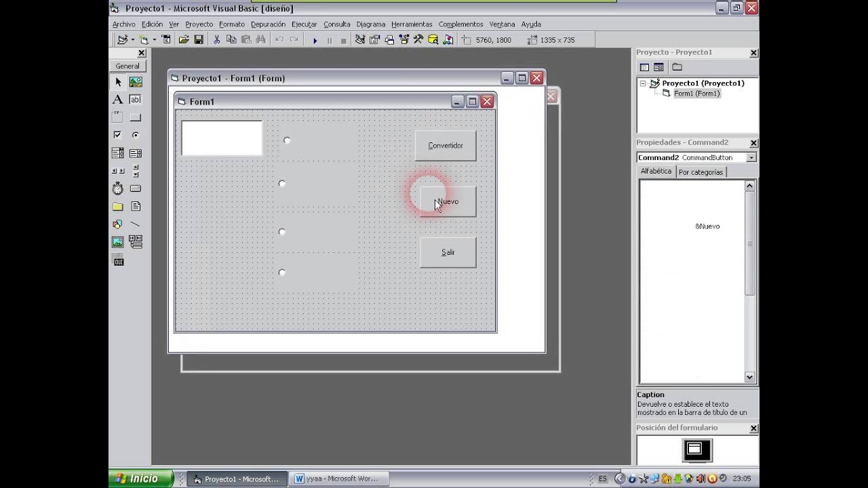This screenshot has width=868, height=488.
Task: Select the second option button on Form1
Action: (282, 184)
